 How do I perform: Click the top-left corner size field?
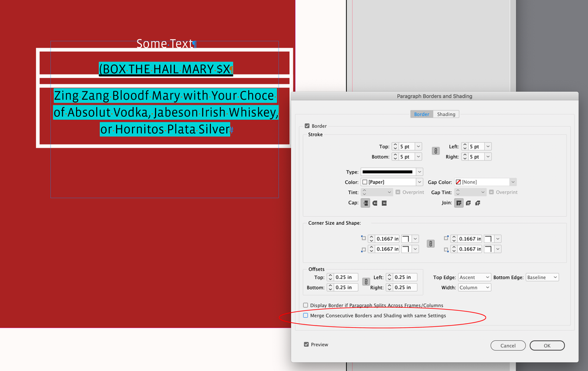point(387,239)
